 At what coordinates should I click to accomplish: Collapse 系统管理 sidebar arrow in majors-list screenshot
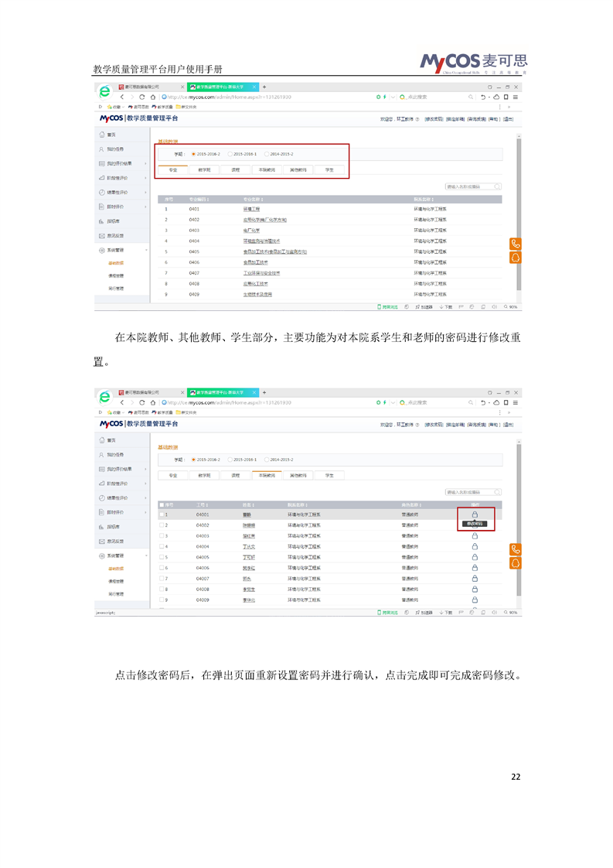[x=146, y=250]
